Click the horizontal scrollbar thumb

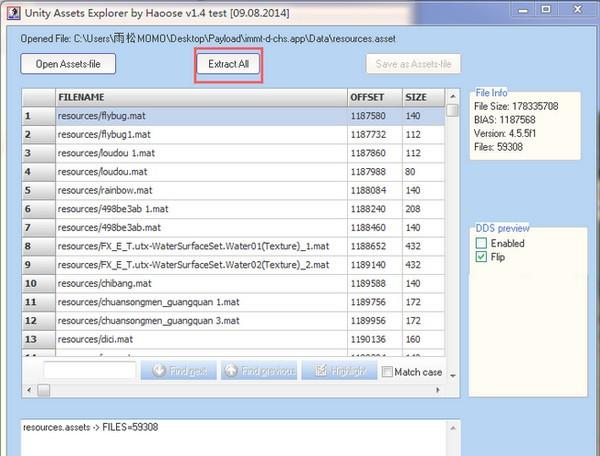[x=44, y=390]
